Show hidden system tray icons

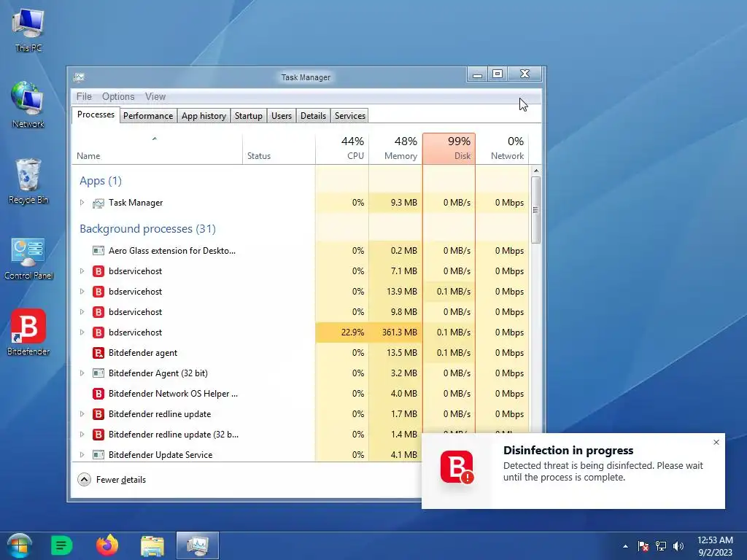point(625,546)
